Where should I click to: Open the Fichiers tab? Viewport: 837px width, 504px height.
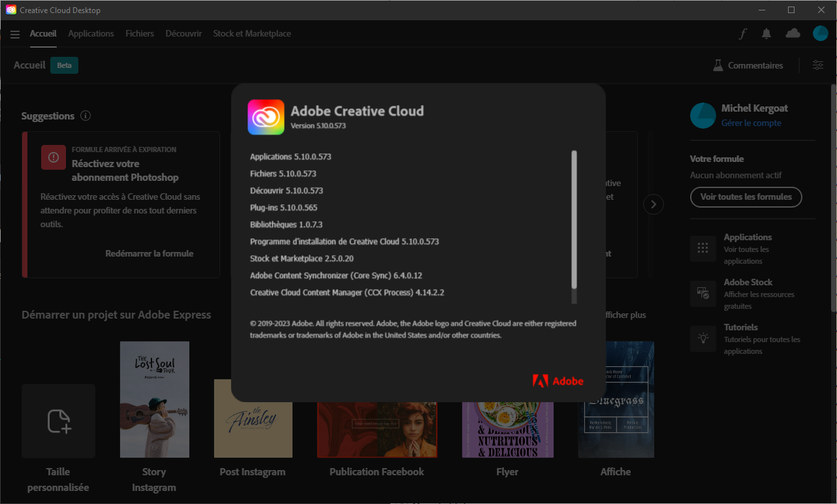tap(140, 33)
